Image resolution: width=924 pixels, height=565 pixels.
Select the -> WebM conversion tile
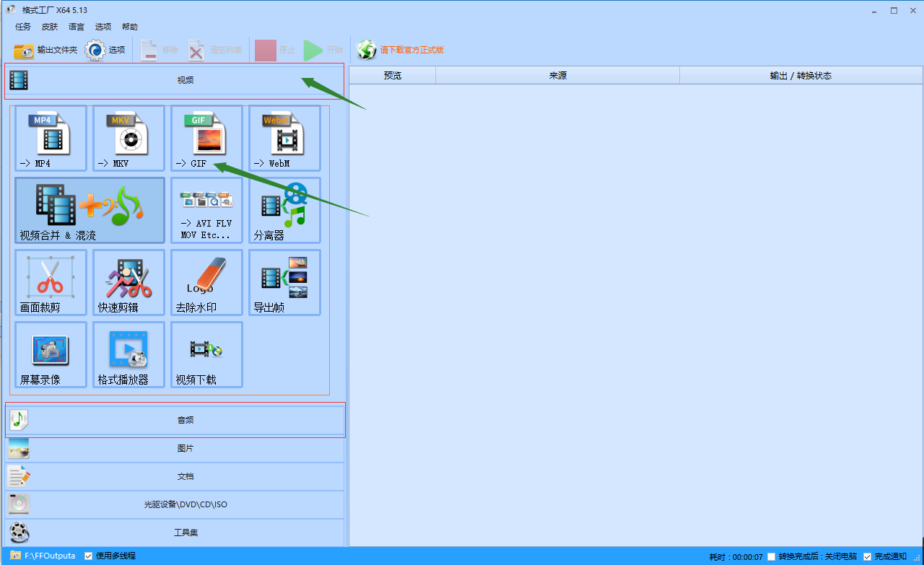284,139
